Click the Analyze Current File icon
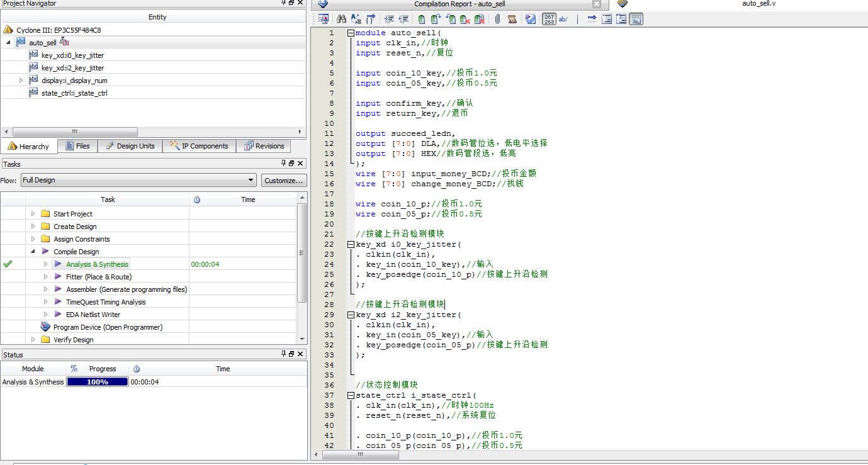This screenshot has width=868, height=465. (x=531, y=19)
